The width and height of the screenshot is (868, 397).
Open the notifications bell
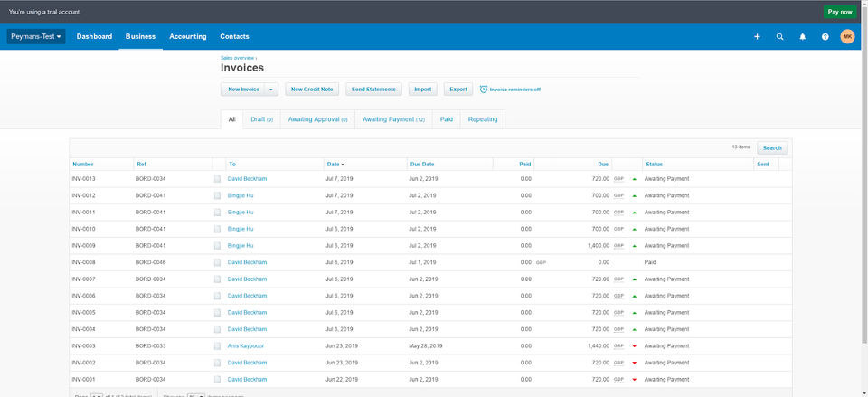[x=803, y=36]
